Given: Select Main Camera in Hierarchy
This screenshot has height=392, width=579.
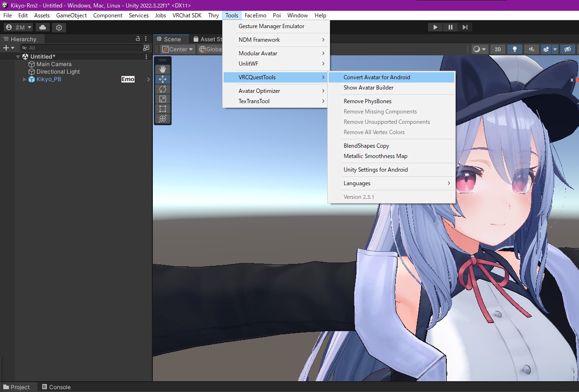Looking at the screenshot, I should [x=54, y=64].
